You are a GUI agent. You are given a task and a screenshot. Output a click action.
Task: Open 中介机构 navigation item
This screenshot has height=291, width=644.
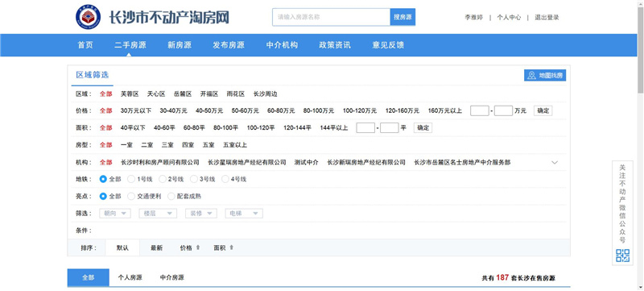(282, 45)
